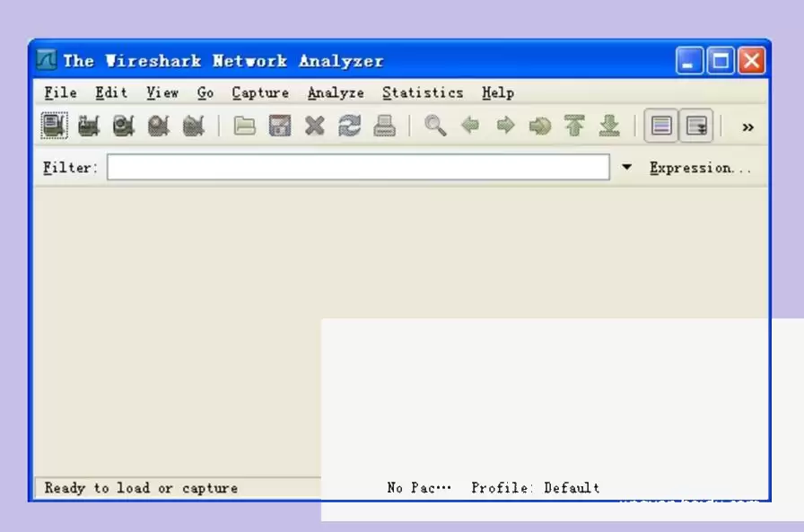Open the File menu
Image resolution: width=804 pixels, height=532 pixels.
tap(60, 92)
